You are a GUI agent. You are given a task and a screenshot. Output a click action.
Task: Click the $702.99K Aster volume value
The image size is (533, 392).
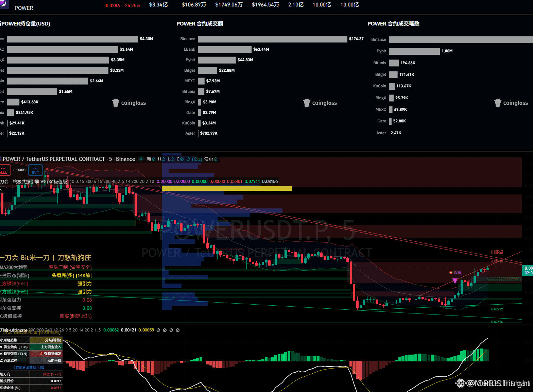(x=209, y=133)
